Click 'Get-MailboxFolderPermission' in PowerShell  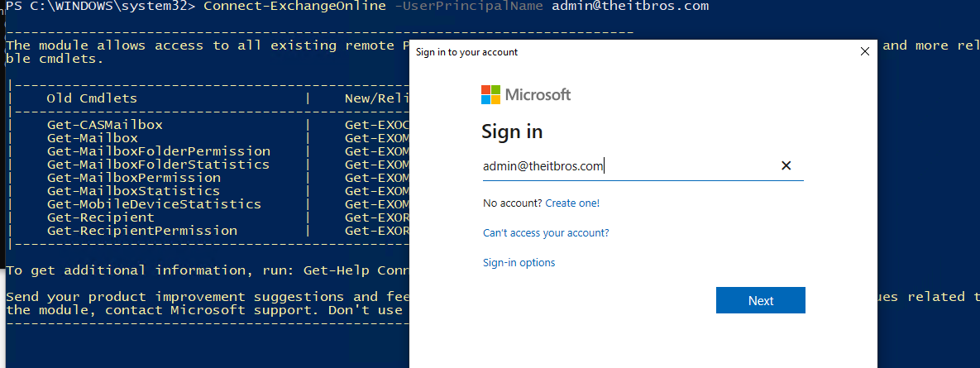point(159,151)
